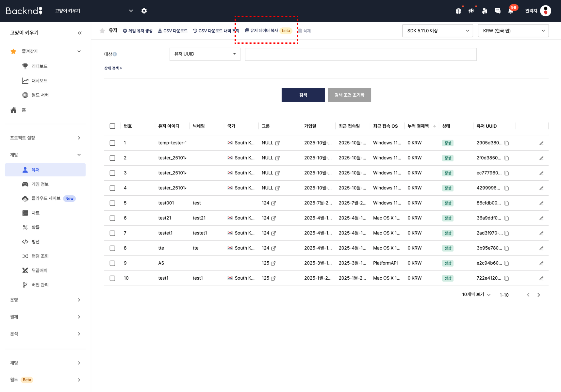The image size is (561, 392).
Task: Click edit pencil icon for row 5
Action: (541, 203)
